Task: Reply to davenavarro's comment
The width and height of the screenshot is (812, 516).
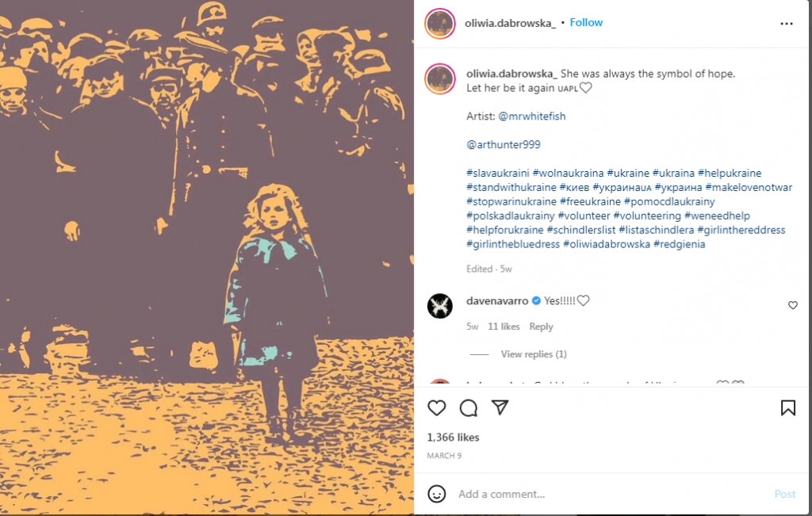Action: (541, 327)
